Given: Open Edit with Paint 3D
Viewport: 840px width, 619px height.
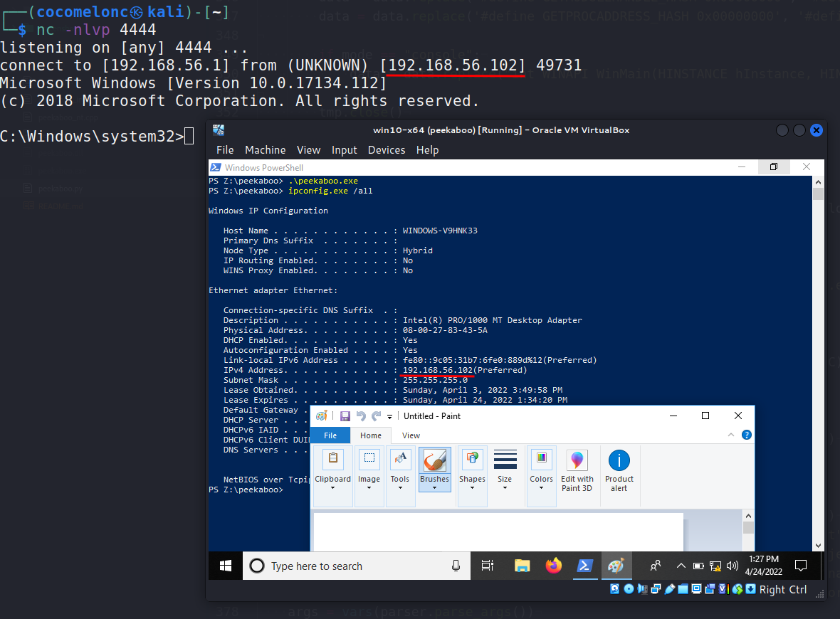Looking at the screenshot, I should pos(577,471).
